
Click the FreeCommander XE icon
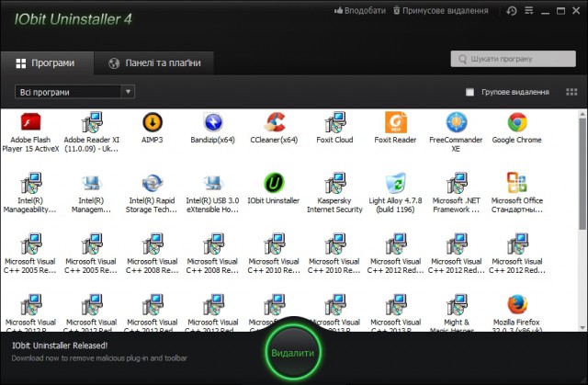[x=457, y=122]
